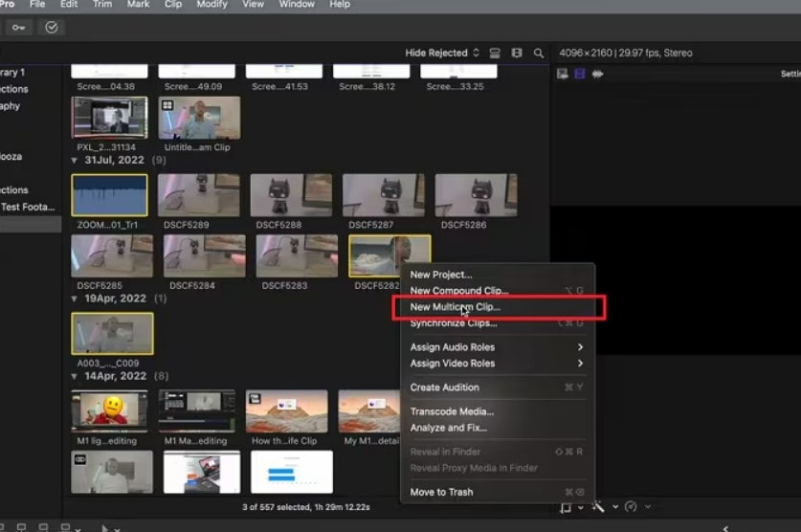Screen dimensions: 801x532
Task: Choose New Compound Clip... from context menu
Action: [498, 291]
